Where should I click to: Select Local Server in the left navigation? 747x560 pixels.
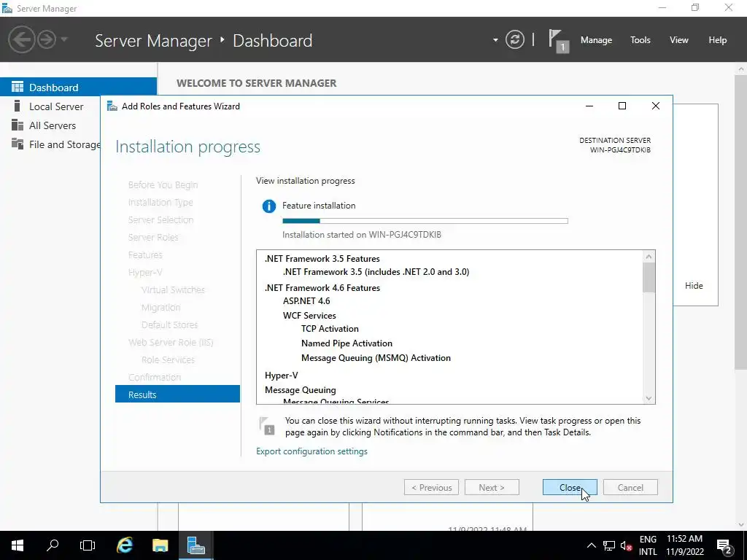coord(56,106)
